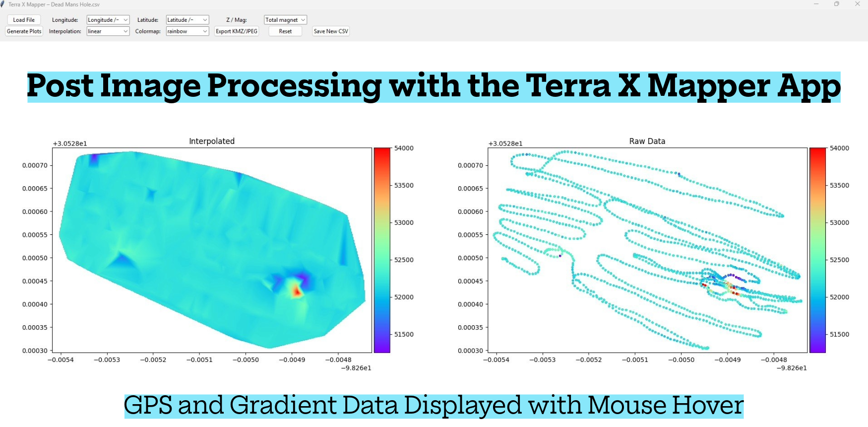
Task: Open the Colormap dropdown showing rainbow
Action: coord(187,31)
